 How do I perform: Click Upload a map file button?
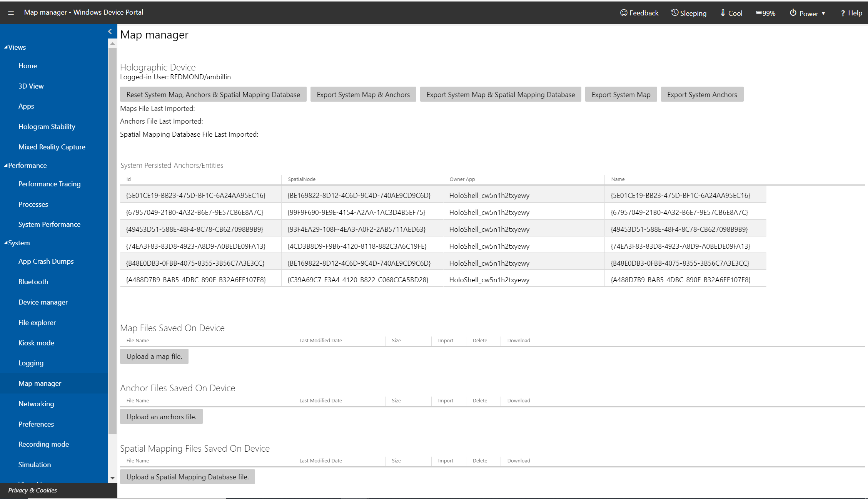click(x=154, y=356)
